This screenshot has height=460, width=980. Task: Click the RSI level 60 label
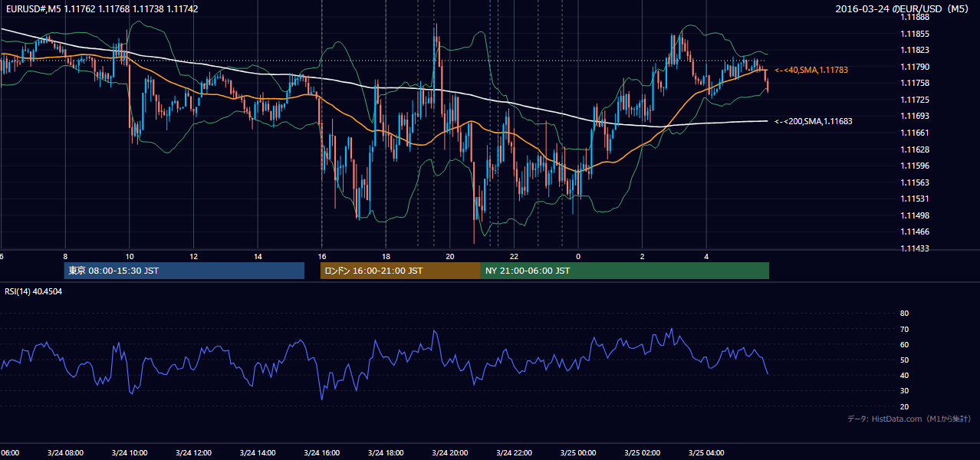click(x=904, y=344)
